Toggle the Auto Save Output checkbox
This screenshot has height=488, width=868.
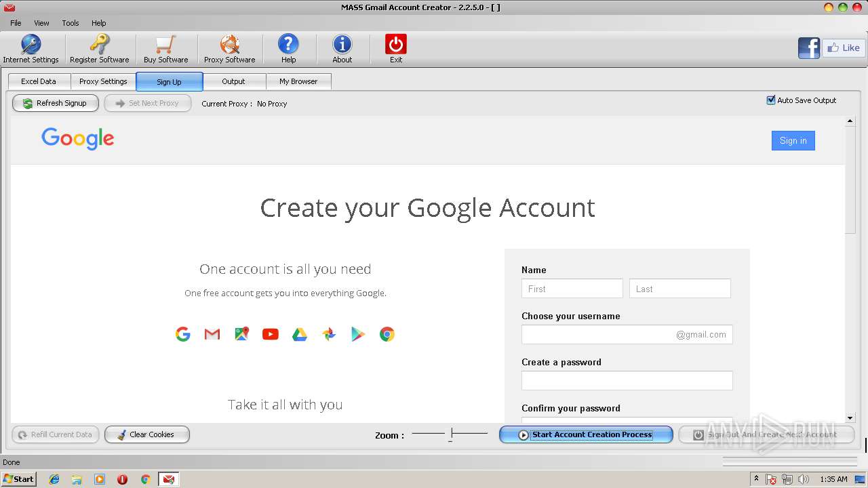pyautogui.click(x=771, y=100)
